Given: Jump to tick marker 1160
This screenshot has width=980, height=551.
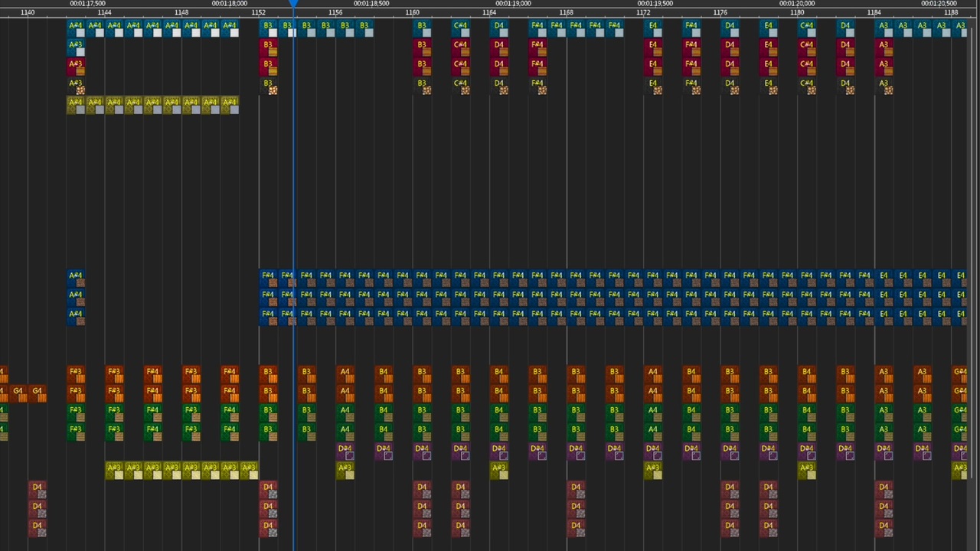Looking at the screenshot, I should click(412, 12).
